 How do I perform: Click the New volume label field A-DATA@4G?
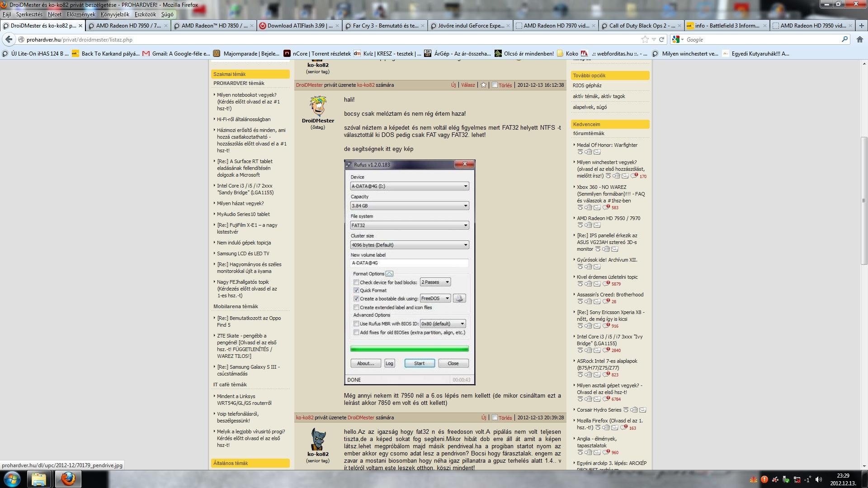[x=410, y=263]
